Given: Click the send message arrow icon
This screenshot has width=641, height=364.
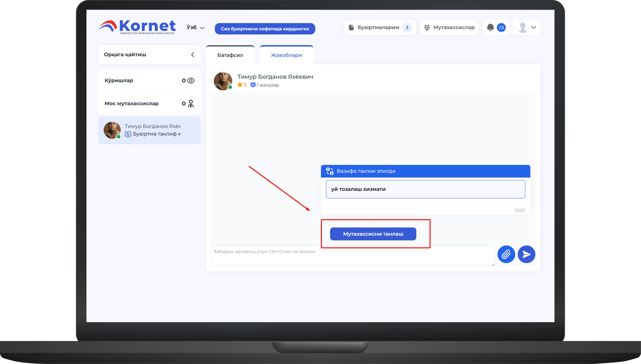Looking at the screenshot, I should click(526, 254).
